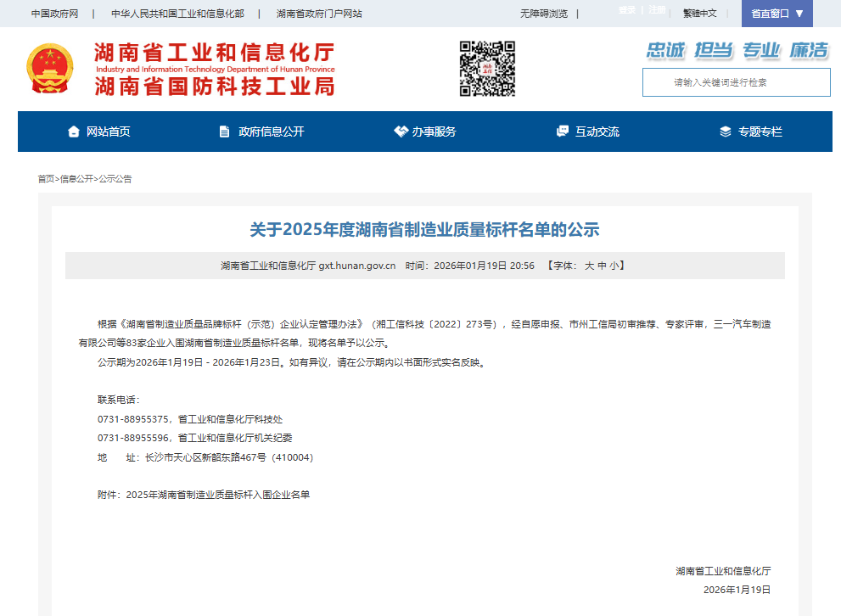Open the 省直窗口 dropdown
This screenshot has height=616, width=841.
point(777,14)
